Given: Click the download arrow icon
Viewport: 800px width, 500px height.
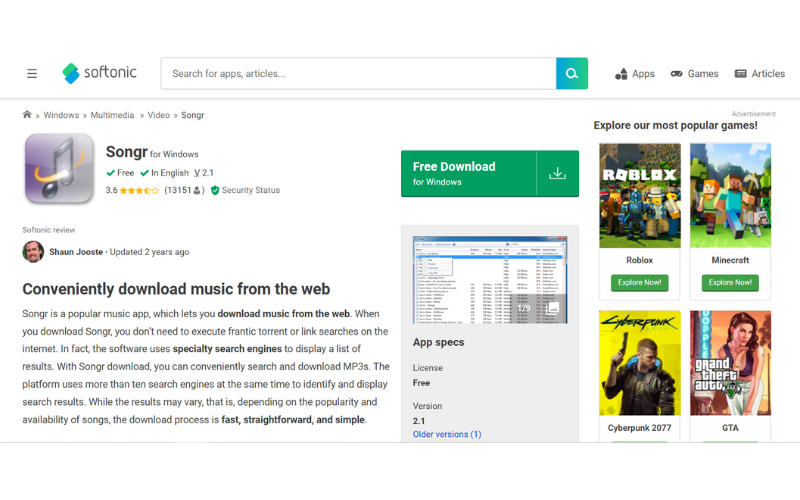Looking at the screenshot, I should pos(557,174).
